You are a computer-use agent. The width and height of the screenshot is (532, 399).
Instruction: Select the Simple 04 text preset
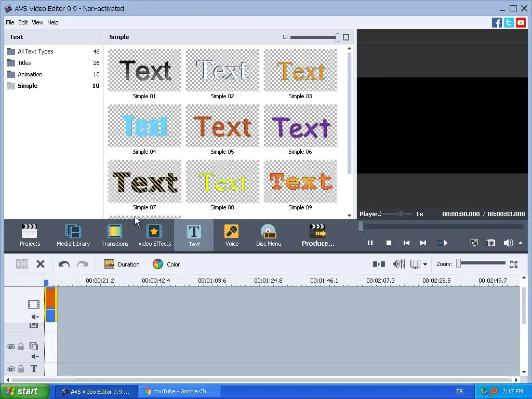pos(144,129)
